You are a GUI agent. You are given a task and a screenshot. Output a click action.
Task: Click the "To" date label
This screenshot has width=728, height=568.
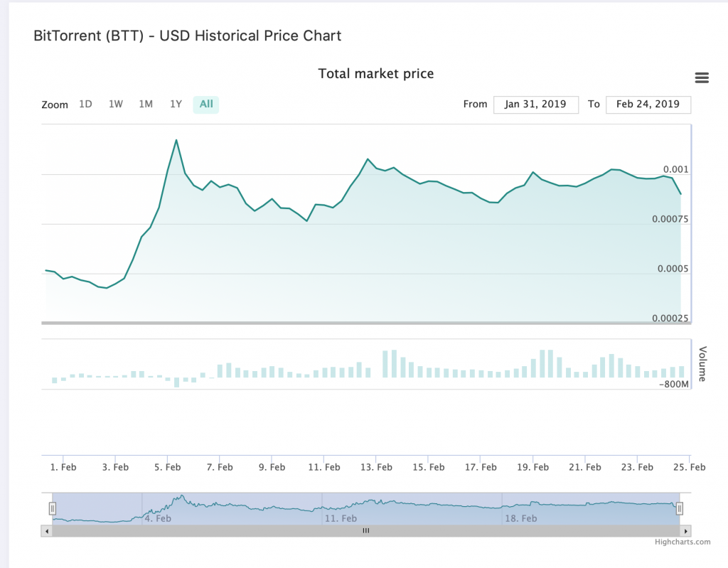point(594,104)
